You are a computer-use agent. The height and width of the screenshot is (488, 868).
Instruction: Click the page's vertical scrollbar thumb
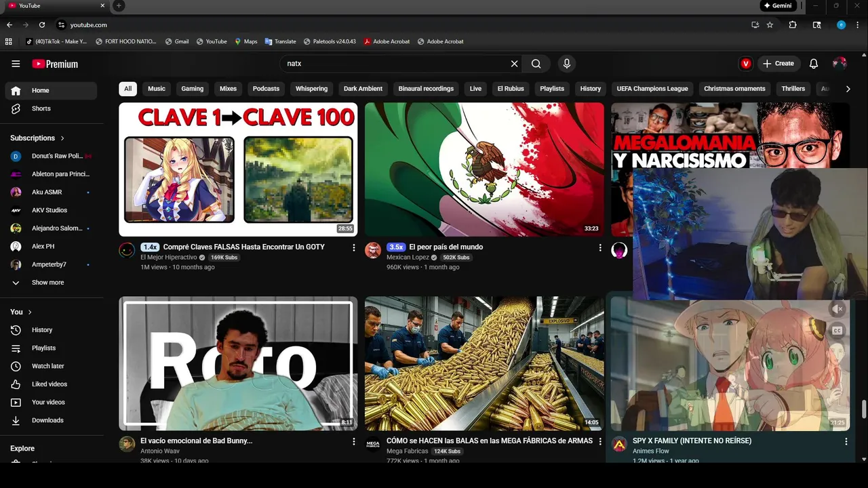coord(864,410)
